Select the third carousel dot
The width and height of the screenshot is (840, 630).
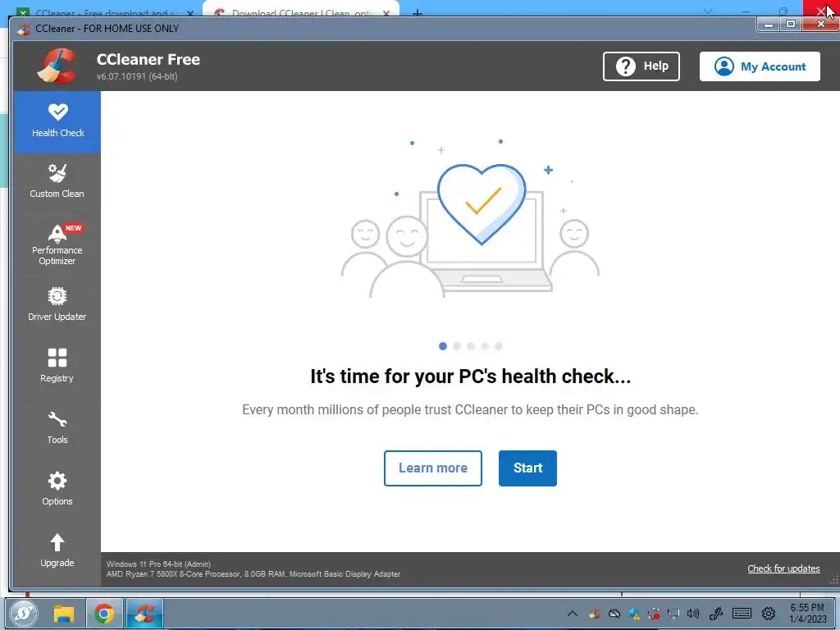click(471, 346)
